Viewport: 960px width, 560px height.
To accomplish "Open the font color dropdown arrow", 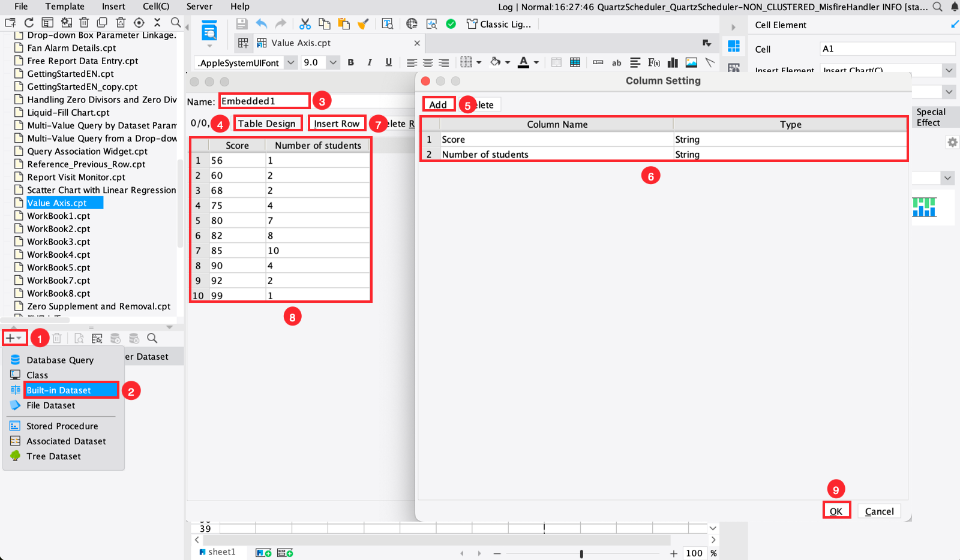I will click(x=536, y=62).
